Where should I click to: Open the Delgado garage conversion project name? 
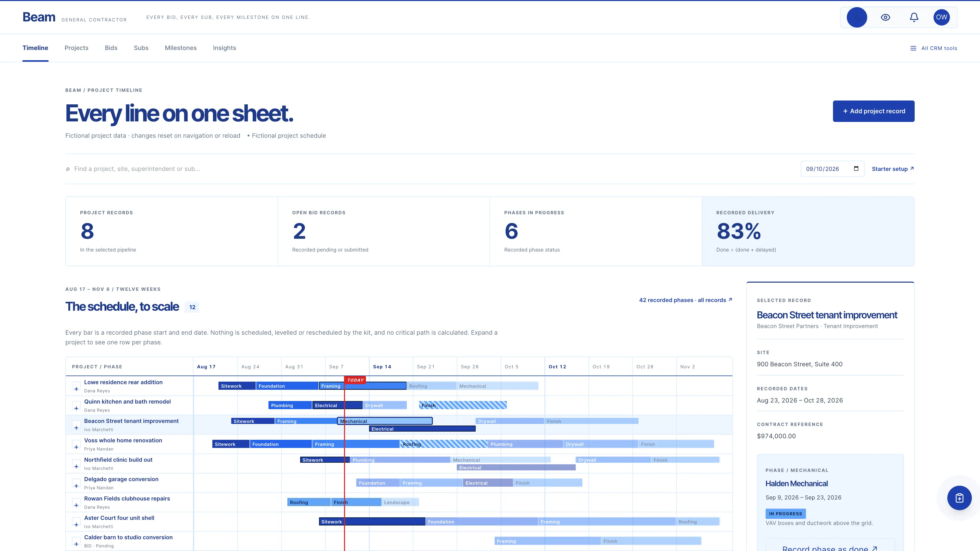pos(121,479)
